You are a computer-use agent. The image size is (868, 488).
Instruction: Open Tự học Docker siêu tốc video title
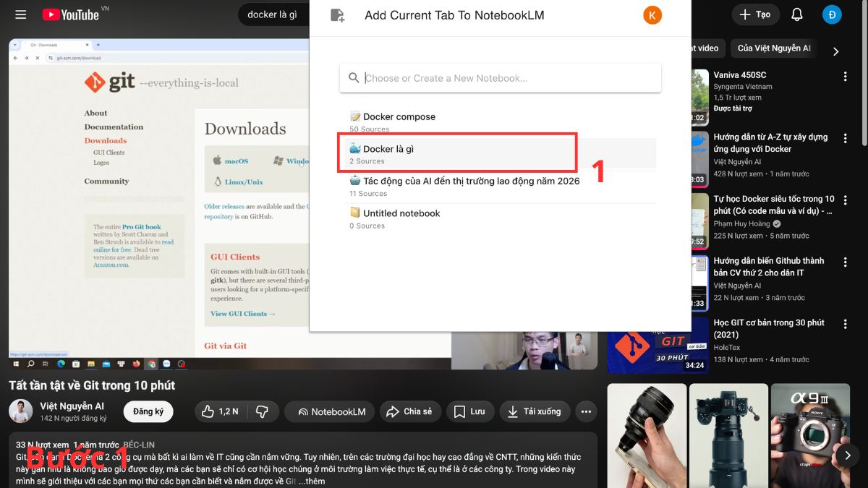point(774,205)
